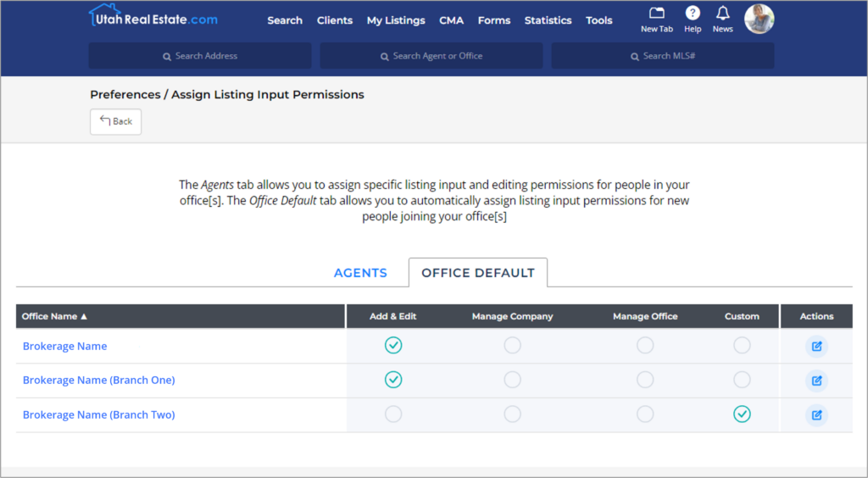Click the Back button
The width and height of the screenshot is (868, 478).
[115, 121]
